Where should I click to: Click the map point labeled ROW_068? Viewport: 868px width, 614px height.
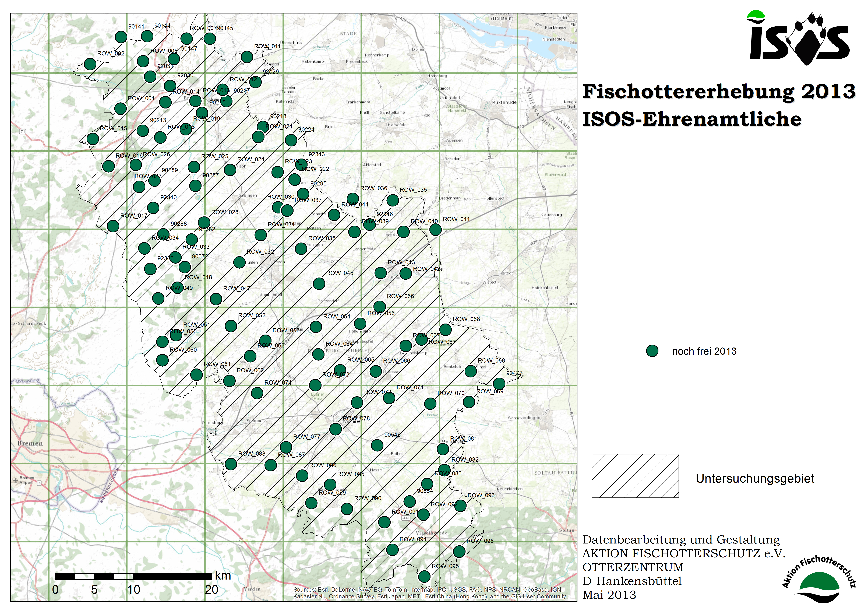pos(471,371)
